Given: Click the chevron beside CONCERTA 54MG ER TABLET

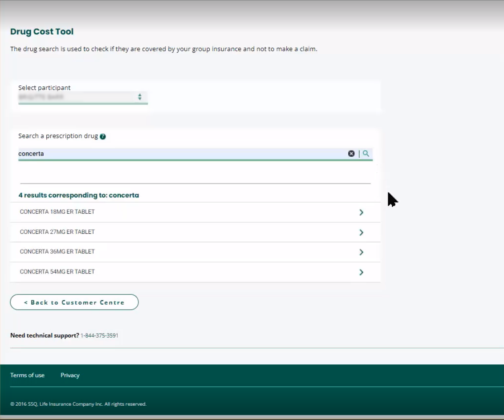Looking at the screenshot, I should tap(362, 272).
